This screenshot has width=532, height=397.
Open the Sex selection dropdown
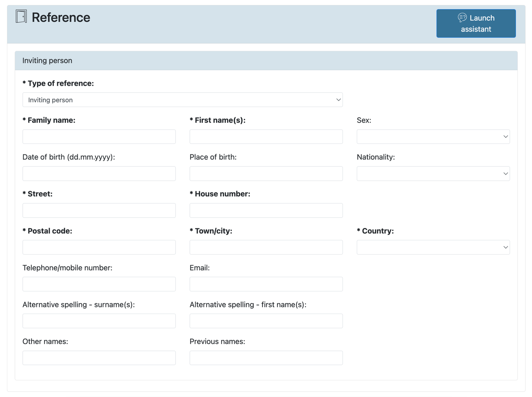433,137
